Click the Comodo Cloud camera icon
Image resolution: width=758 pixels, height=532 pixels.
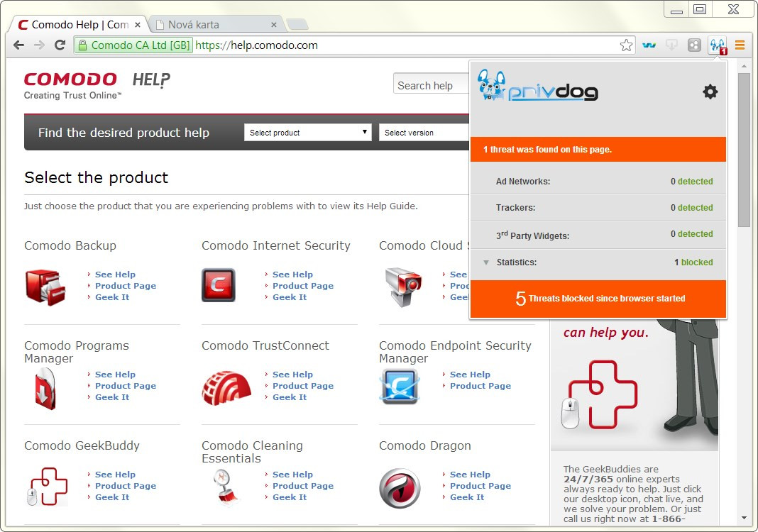tap(402, 287)
